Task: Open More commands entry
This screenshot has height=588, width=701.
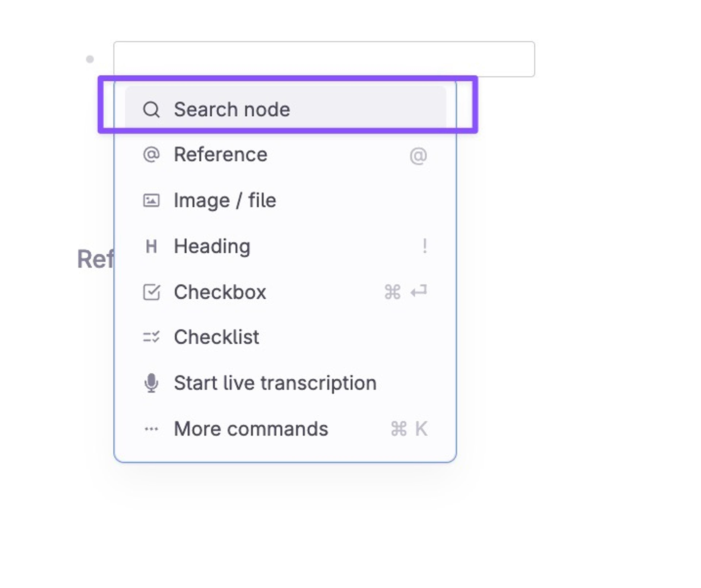Action: [285, 429]
